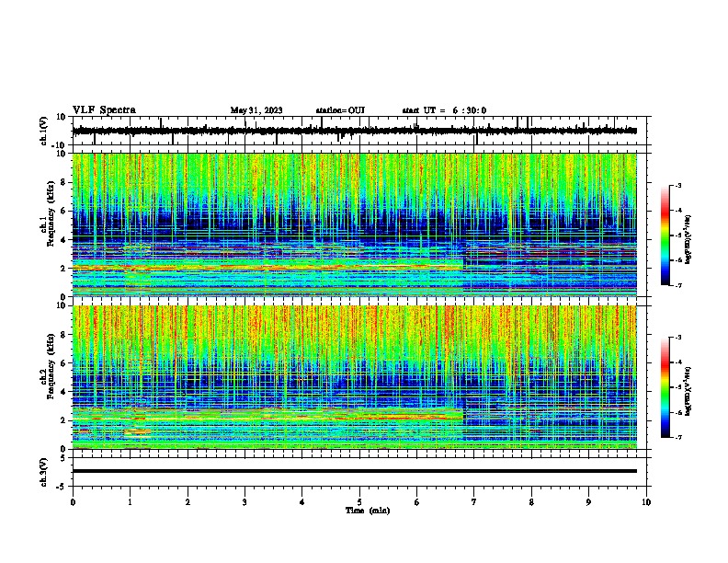Image resolution: width=728 pixels, height=563 pixels.
Task: Click the "ch.1(V)" waveform axis label
Action: click(44, 131)
